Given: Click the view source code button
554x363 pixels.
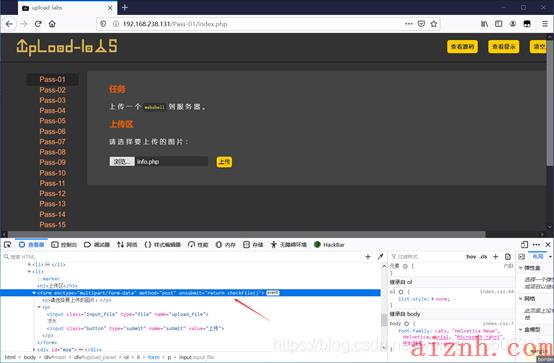Looking at the screenshot, I should pos(462,47).
